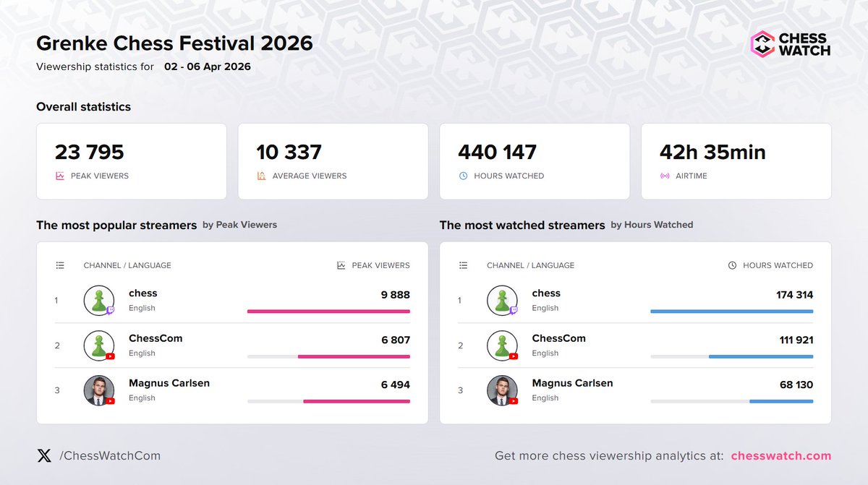Screen dimensions: 868x485
Task: Click the hours watched clock icon
Action: click(x=464, y=176)
